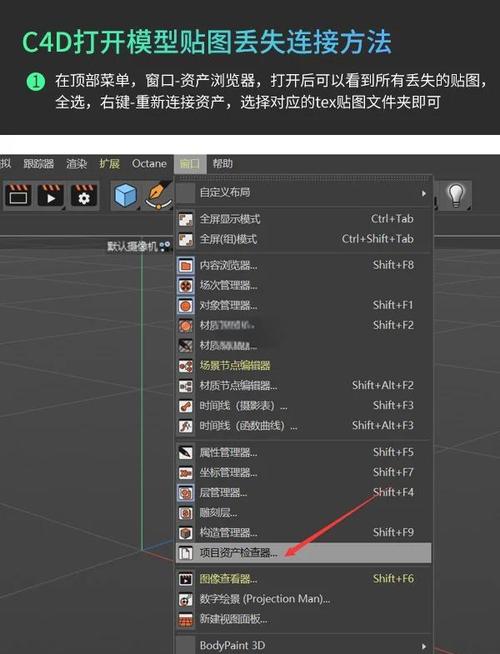Click the 项目资产检查器 document icon

(x=186, y=553)
